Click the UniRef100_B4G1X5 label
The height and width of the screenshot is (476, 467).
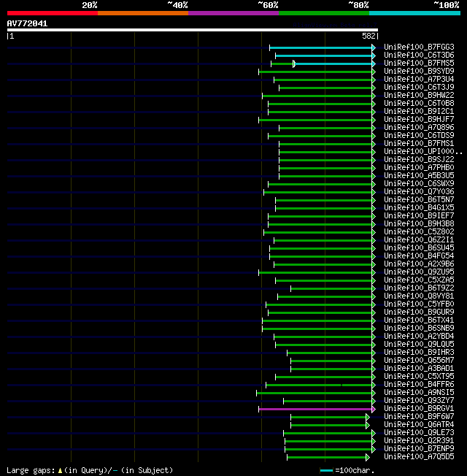pyautogui.click(x=419, y=208)
